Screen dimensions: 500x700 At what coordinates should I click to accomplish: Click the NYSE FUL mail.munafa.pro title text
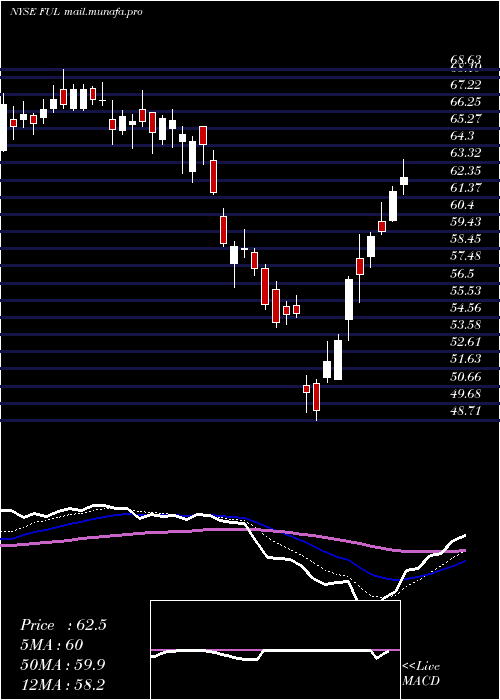click(x=76, y=12)
